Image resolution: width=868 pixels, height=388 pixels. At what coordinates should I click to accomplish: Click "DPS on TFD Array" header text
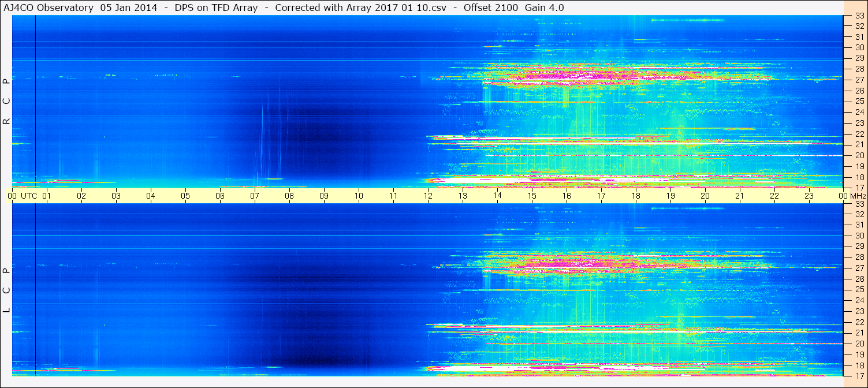(215, 8)
